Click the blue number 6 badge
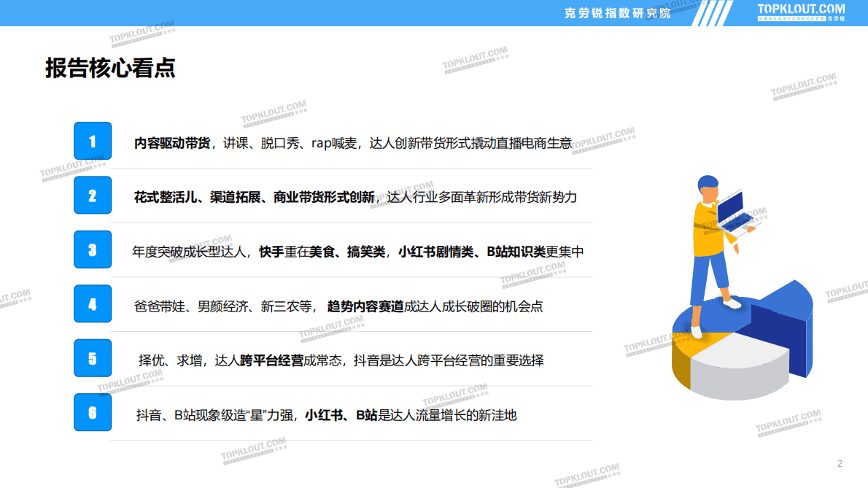 click(93, 412)
